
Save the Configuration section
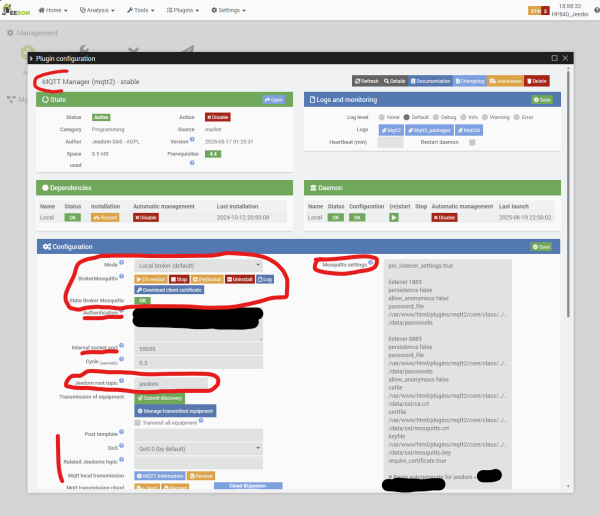click(541, 247)
